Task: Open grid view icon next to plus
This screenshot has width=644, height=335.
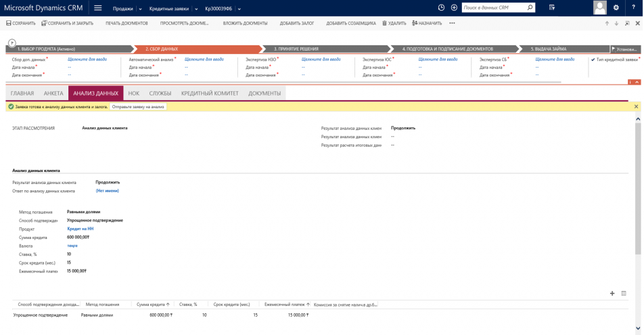Action: [624, 294]
